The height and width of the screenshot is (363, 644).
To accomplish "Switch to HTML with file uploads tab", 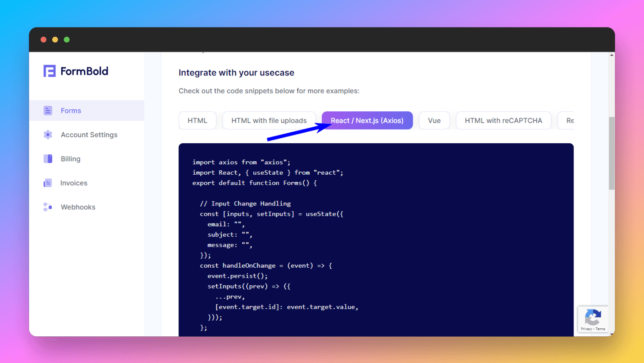I will pos(269,120).
